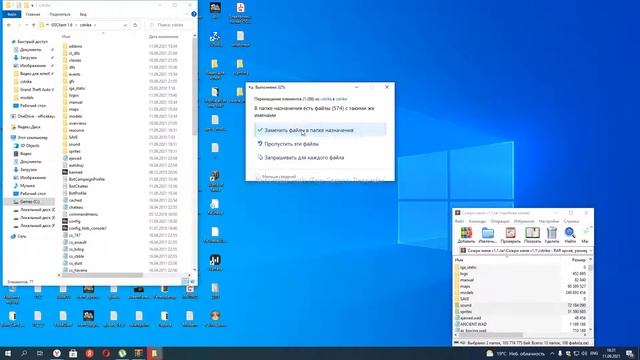This screenshot has width=640, height=360.
Task: Select 'Быстрый доступ' in Explorer sidebar
Action: (32, 42)
